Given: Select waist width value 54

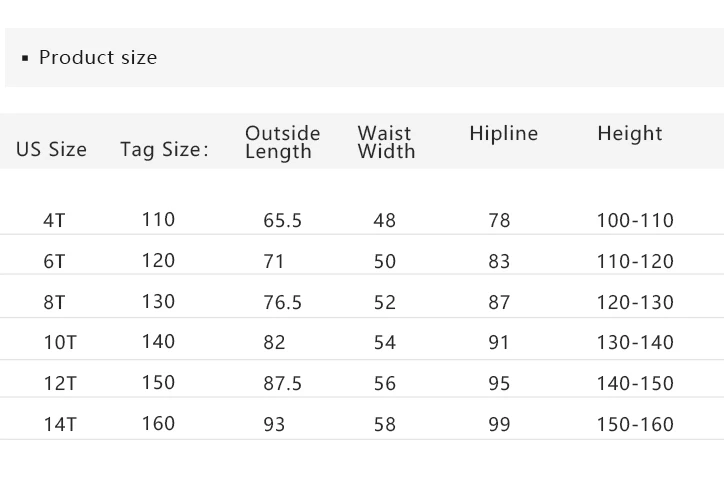Looking at the screenshot, I should pos(384,343).
